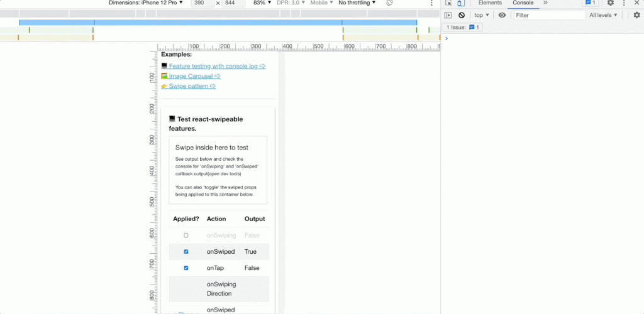This screenshot has height=314, width=644.
Task: Expand the All levels log filter
Action: click(x=604, y=15)
